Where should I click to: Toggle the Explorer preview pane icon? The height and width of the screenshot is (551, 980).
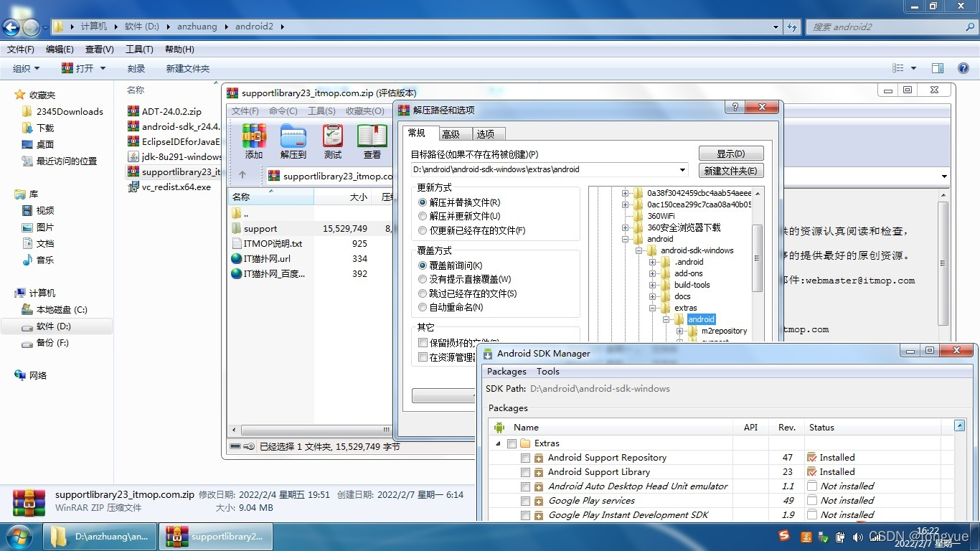(938, 68)
